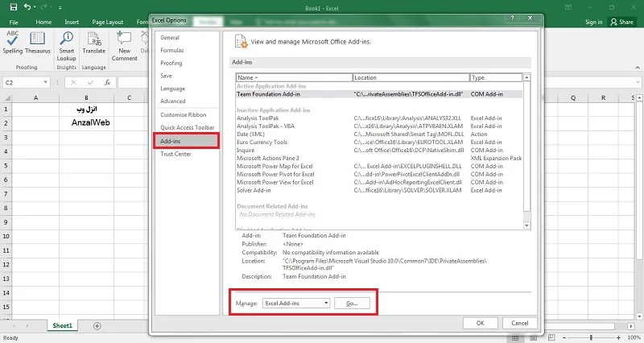Screen dimensions: 644x343
Task: Run the Spelling check
Action: click(x=12, y=43)
